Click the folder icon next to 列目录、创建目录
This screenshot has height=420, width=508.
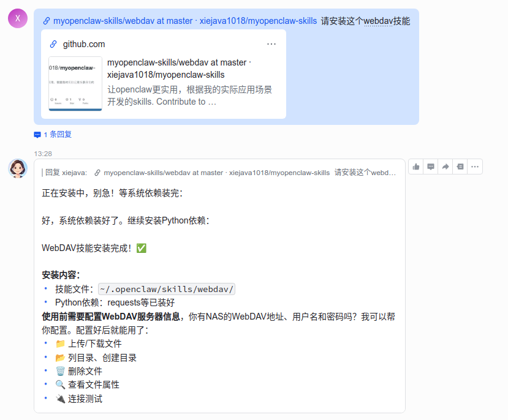point(59,357)
